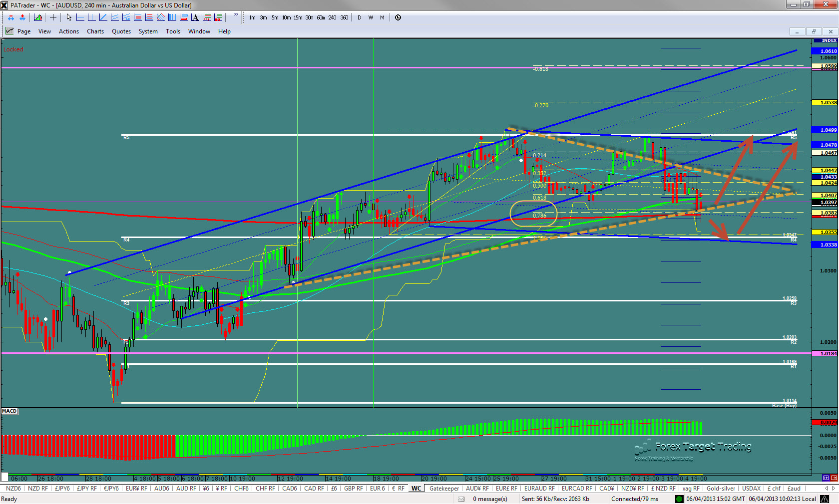Switch chart to 60m timeframe

[x=321, y=17]
